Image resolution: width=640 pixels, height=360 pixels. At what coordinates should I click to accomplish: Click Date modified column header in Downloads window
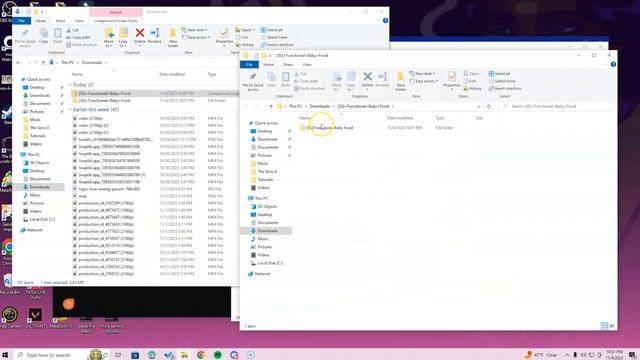click(x=172, y=74)
